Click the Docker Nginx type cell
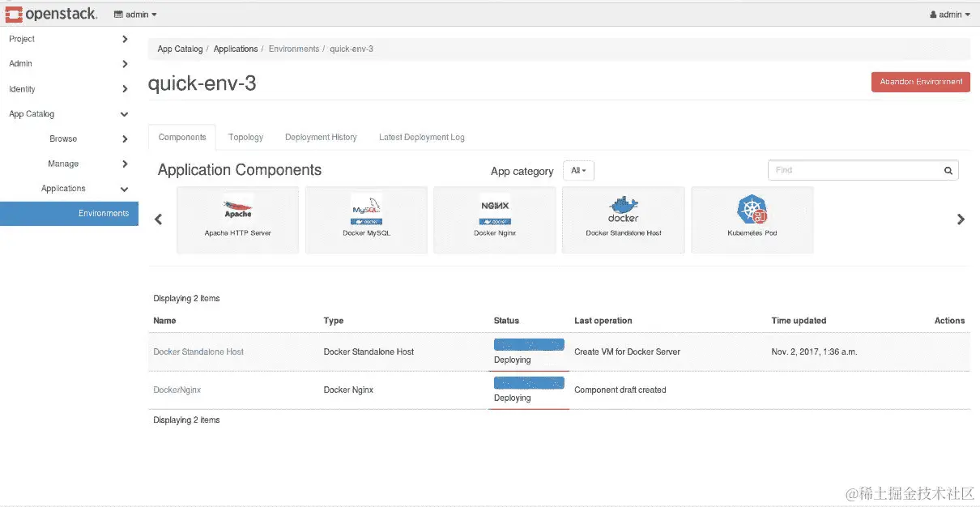Viewport: 980px width, 507px height. pos(348,390)
